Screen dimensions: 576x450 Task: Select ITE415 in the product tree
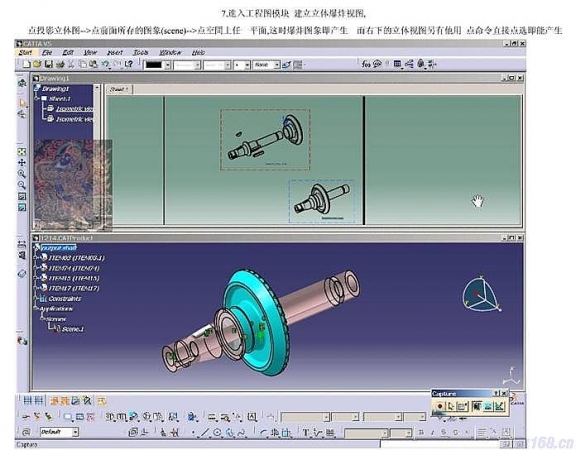coord(73,278)
